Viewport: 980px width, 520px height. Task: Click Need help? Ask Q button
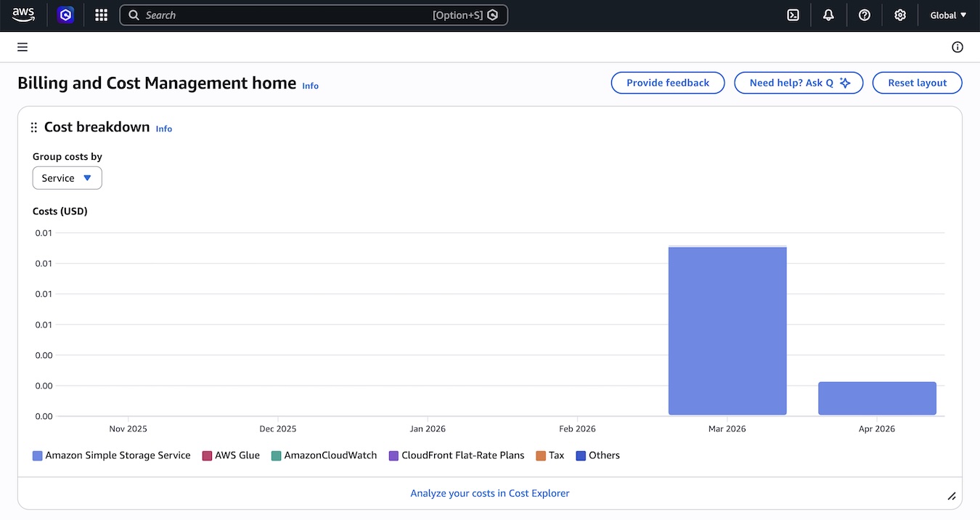[799, 83]
